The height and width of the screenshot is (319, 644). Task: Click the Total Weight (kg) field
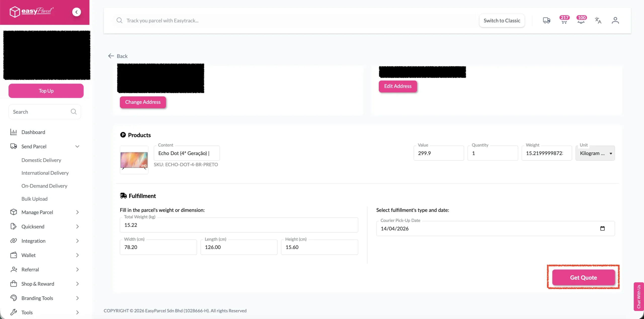pyautogui.click(x=239, y=225)
